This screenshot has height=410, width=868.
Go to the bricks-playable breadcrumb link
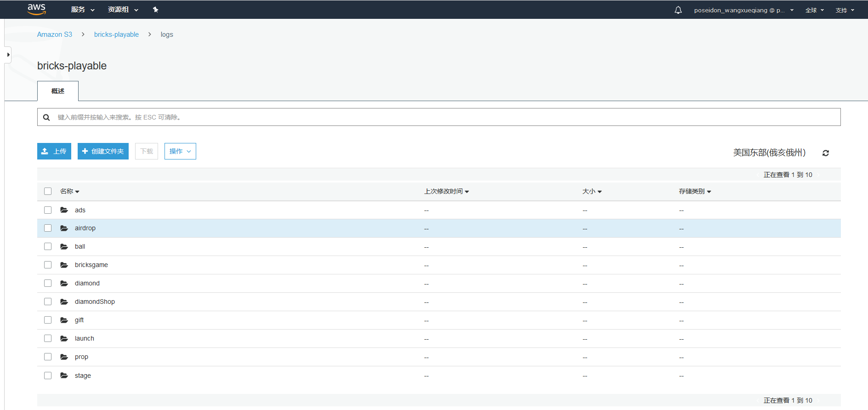tap(116, 34)
